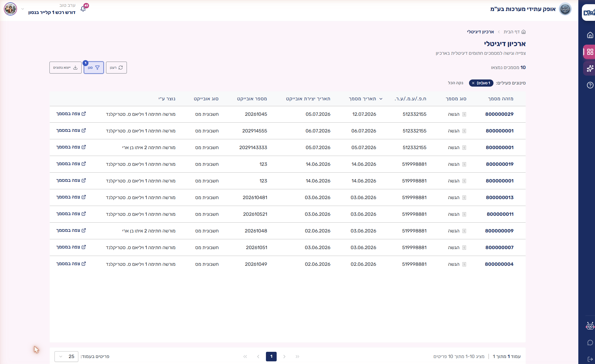The width and height of the screenshot is (595, 364).
Task: Click the user avatar in the header
Action: pos(10,9)
